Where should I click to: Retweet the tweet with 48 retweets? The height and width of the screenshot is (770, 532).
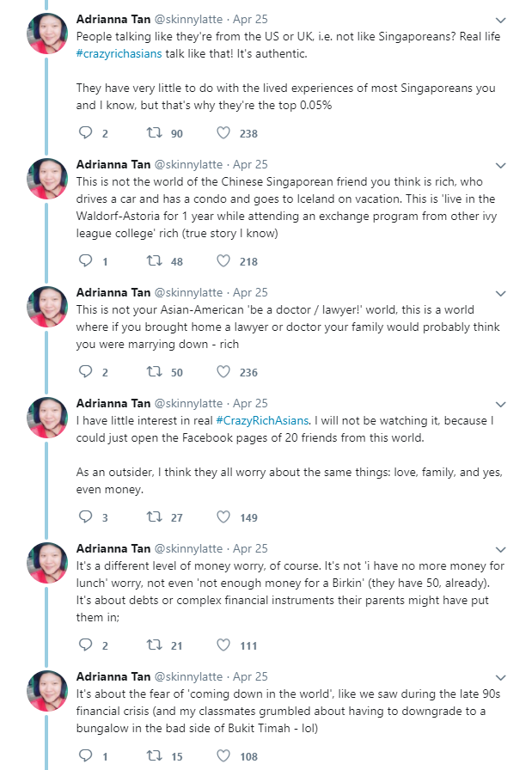coord(154,261)
